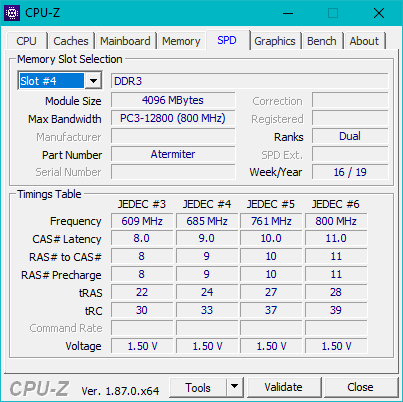Click the PC3-12800 (800 MHz) bandwidth field
Viewport: 403px width, 402px height.
tap(173, 118)
